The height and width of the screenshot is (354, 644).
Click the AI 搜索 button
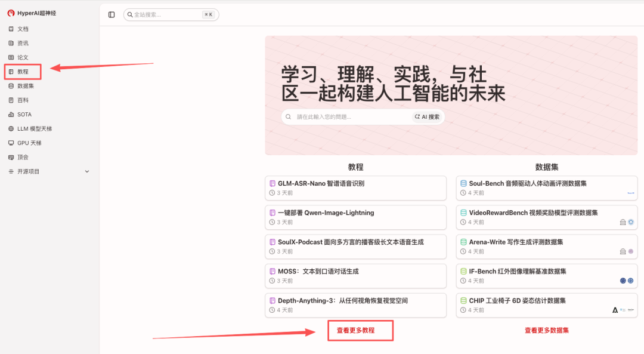click(x=427, y=117)
